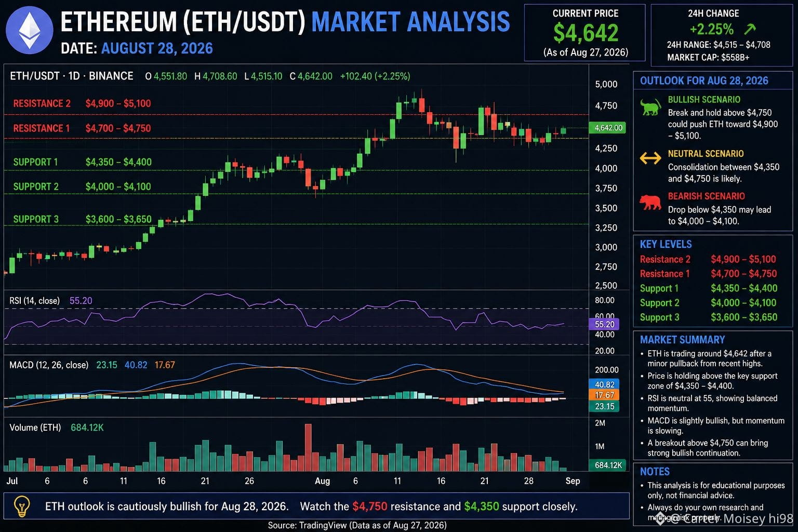Click the "MARKET SUMMARY" heading
Viewport: 798px width, 532px height.
682,340
